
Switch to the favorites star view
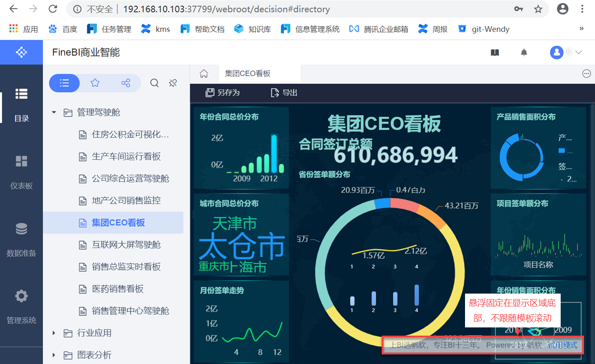click(x=95, y=83)
